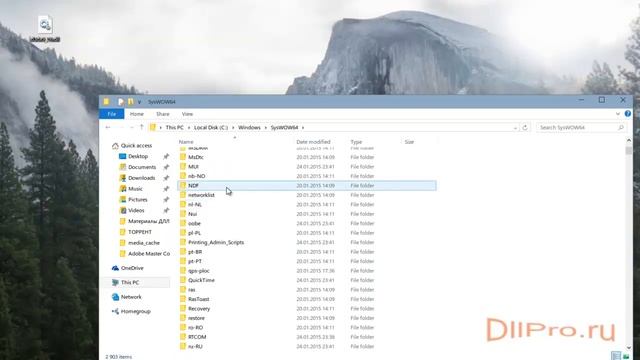640x360 pixels.
Task: Go back with the back arrow
Action: coord(108,127)
